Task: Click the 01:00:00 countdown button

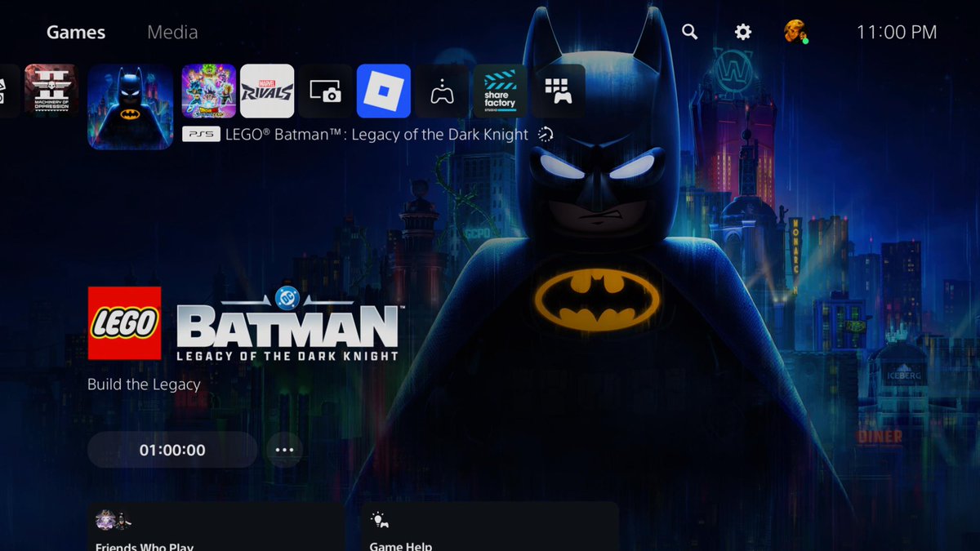Action: (172, 450)
